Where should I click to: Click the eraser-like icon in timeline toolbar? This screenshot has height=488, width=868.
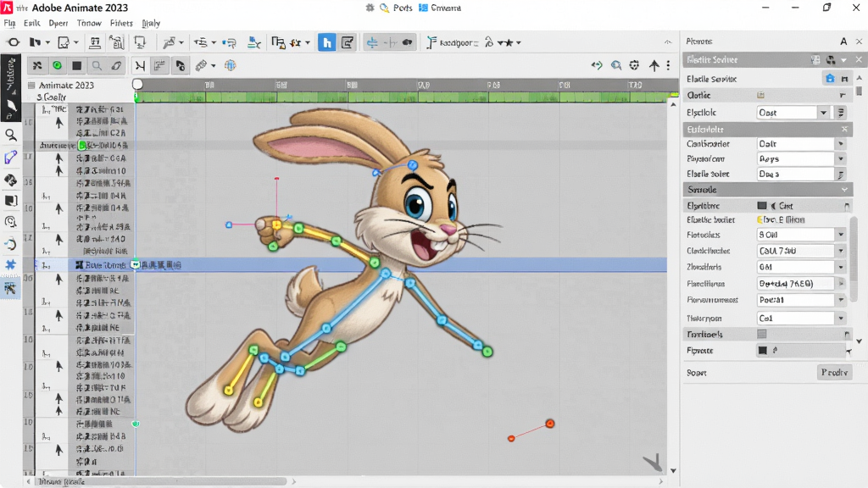116,65
